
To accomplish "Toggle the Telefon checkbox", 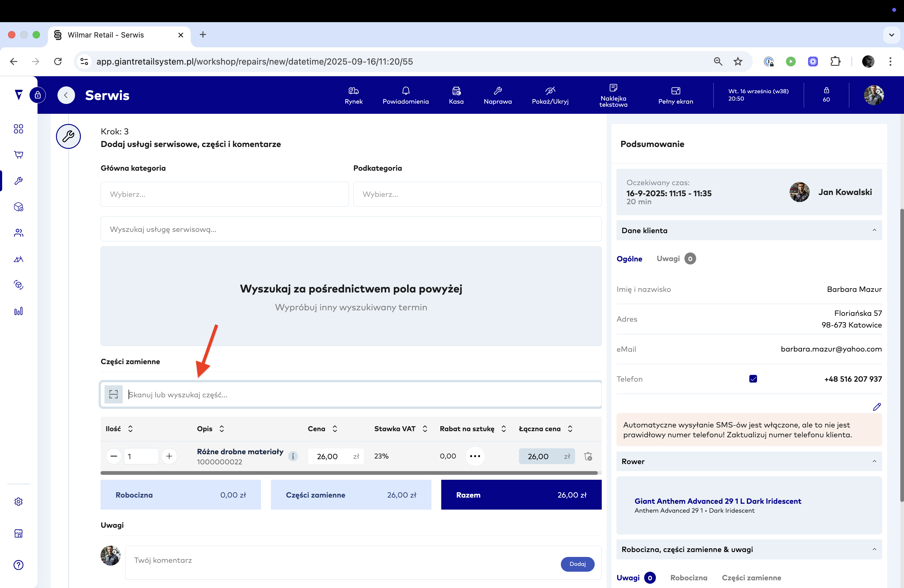I will [753, 379].
